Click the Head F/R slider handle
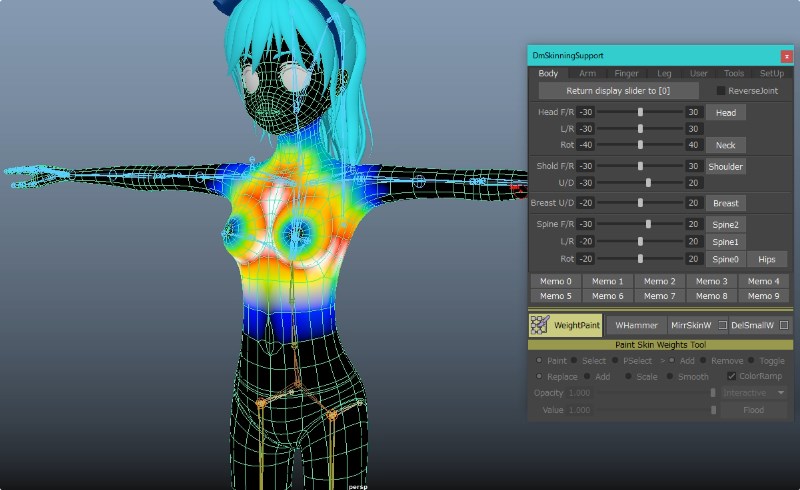 pyautogui.click(x=640, y=112)
